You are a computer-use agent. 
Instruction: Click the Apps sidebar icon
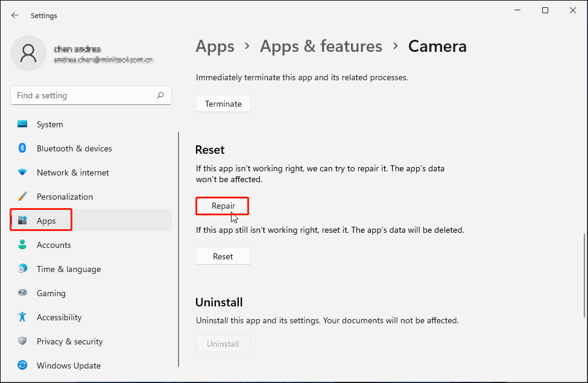[x=22, y=221]
